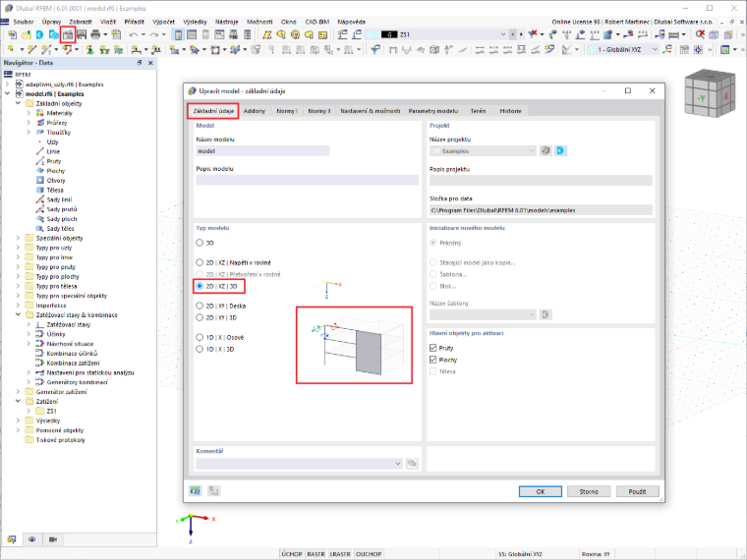Click the Edit model base data icon

68,34
